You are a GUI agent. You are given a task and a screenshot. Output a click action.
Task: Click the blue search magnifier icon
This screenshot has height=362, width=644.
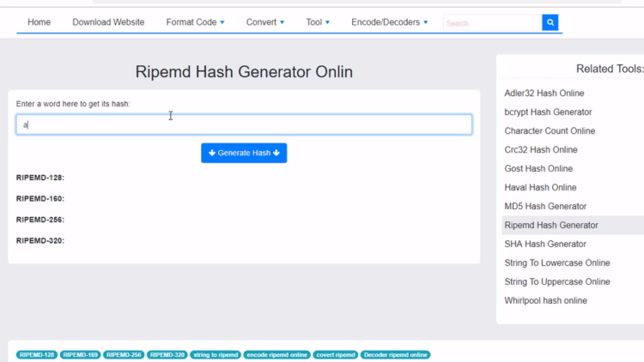coord(550,22)
